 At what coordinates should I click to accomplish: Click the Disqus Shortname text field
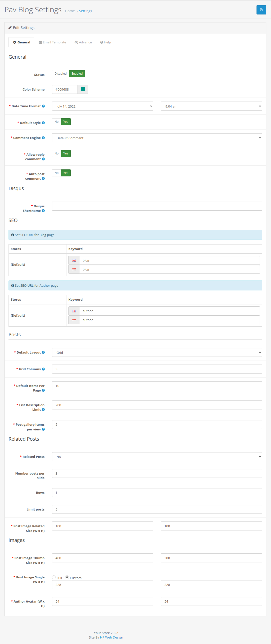tap(157, 206)
